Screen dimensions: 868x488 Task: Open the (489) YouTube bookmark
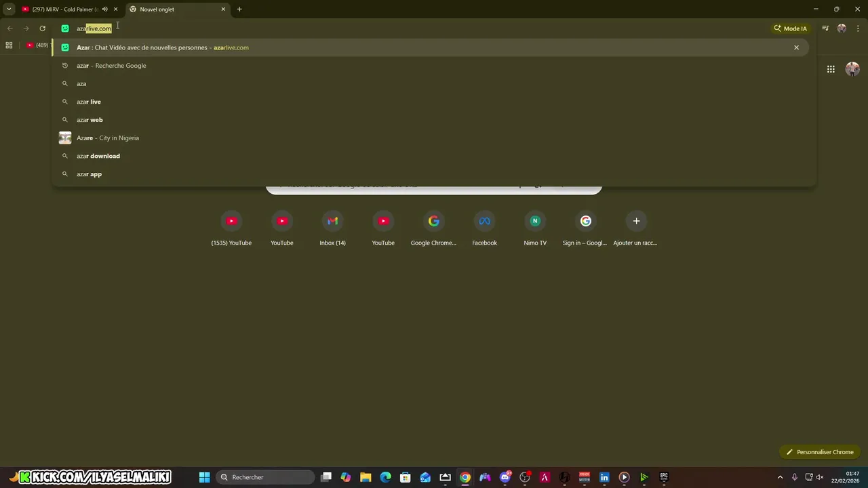37,45
